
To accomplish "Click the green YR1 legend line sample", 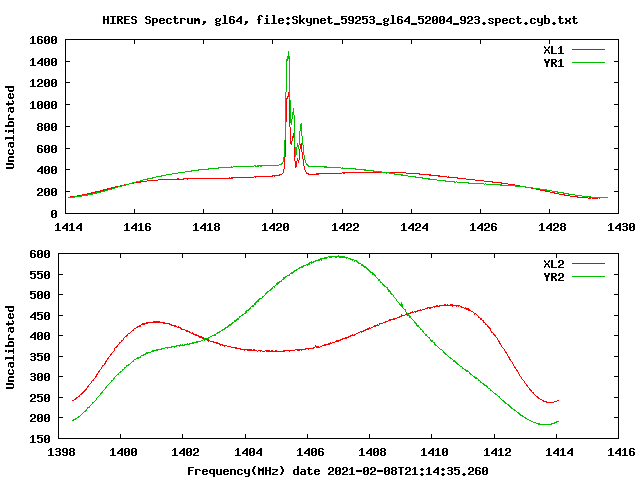I will pos(588,63).
